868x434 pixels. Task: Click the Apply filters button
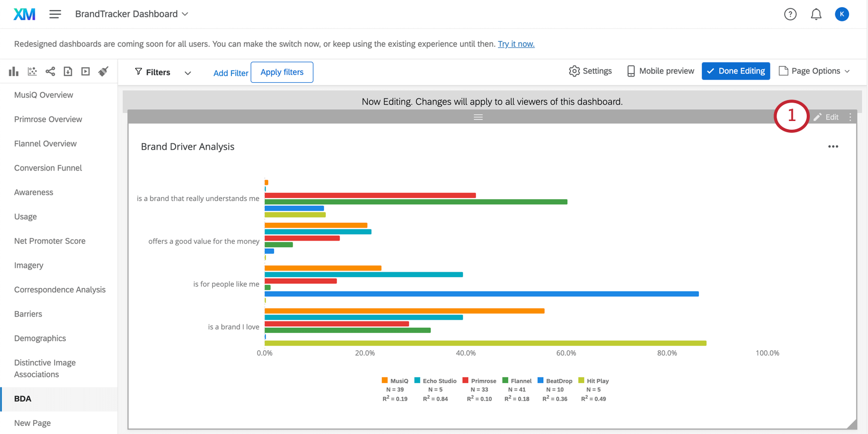(282, 72)
